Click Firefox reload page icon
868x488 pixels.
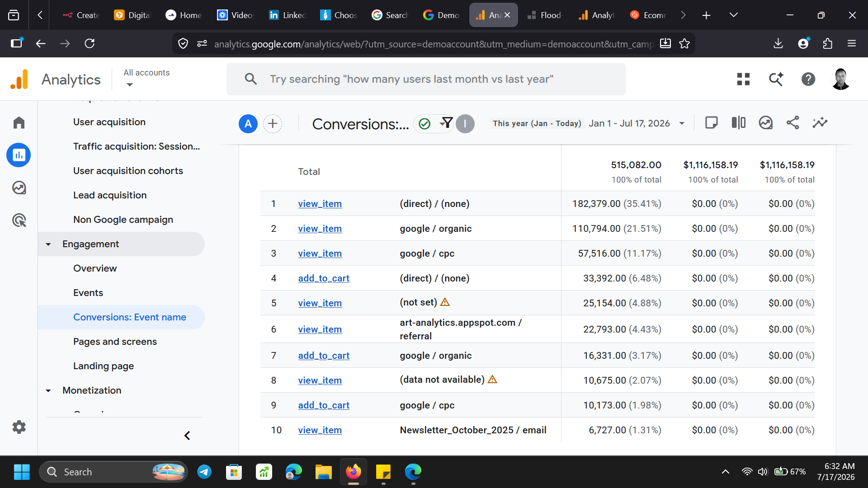point(90,43)
